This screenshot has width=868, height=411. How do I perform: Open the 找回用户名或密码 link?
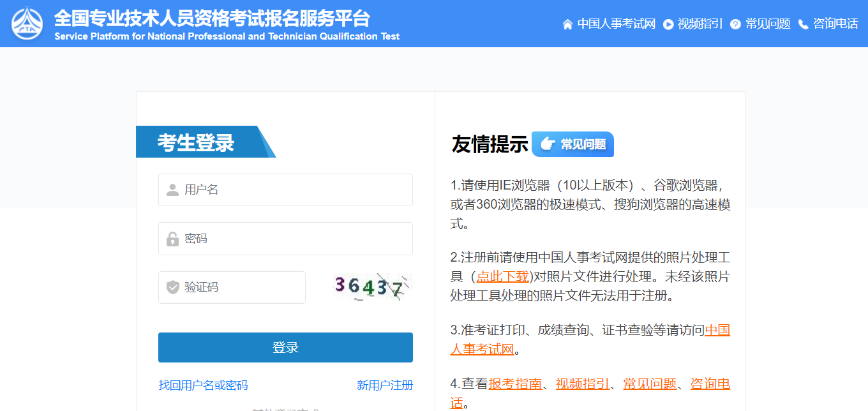(x=203, y=385)
